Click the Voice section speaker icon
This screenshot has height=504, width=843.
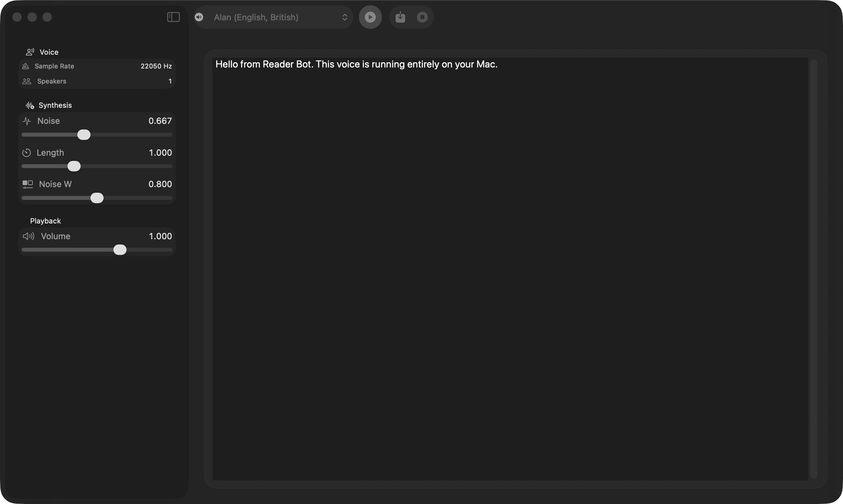[30, 52]
